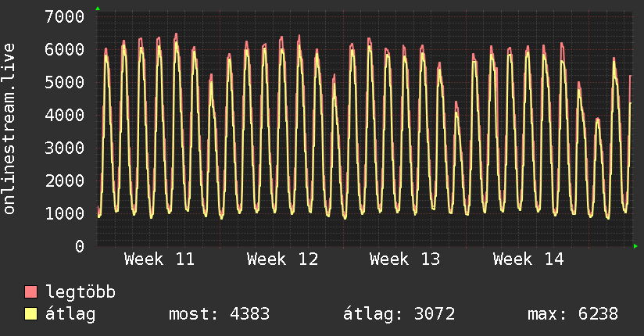Select the Week 11 axis label
Image resolution: width=644 pixels, height=336 pixels.
159,259
